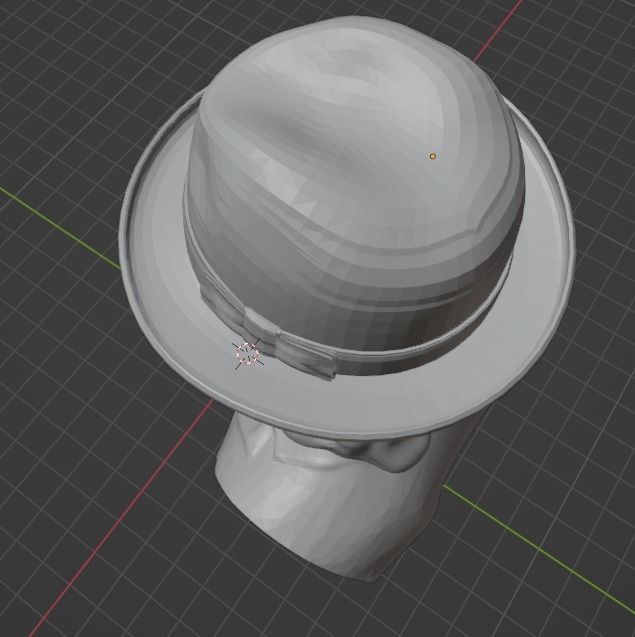Click the red-white 3D cursor

247,353
